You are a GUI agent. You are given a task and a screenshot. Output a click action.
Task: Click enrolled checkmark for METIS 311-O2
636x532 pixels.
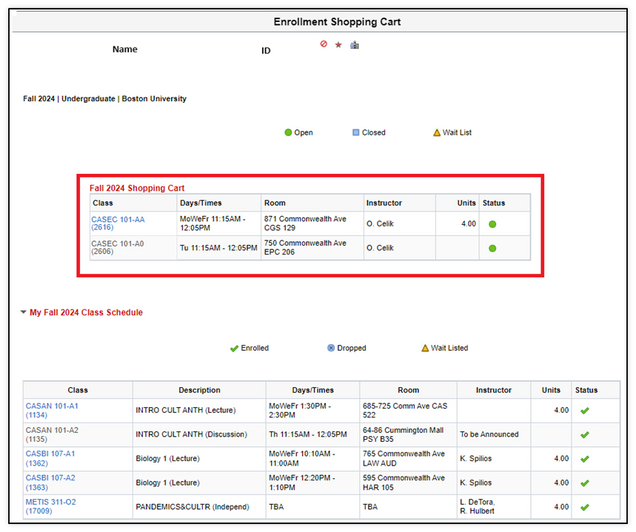coord(584,507)
